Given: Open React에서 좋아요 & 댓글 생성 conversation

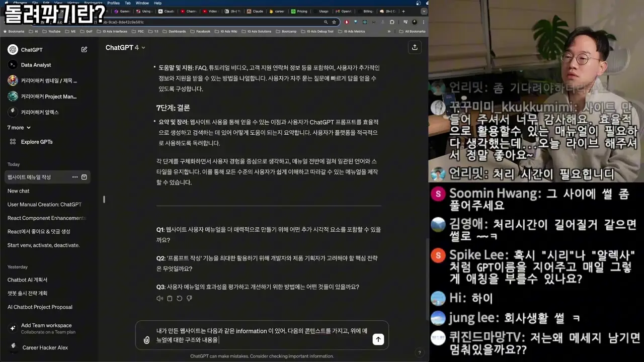Looking at the screenshot, I should pyautogui.click(x=39, y=232).
